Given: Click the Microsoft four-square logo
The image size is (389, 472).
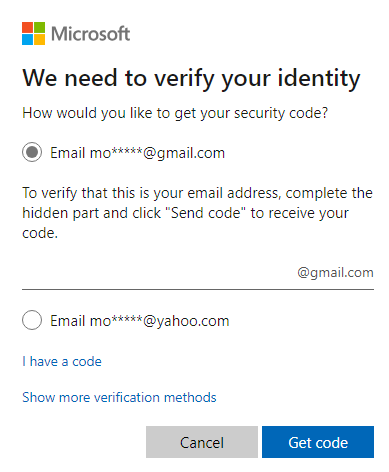Looking at the screenshot, I should coord(33,33).
